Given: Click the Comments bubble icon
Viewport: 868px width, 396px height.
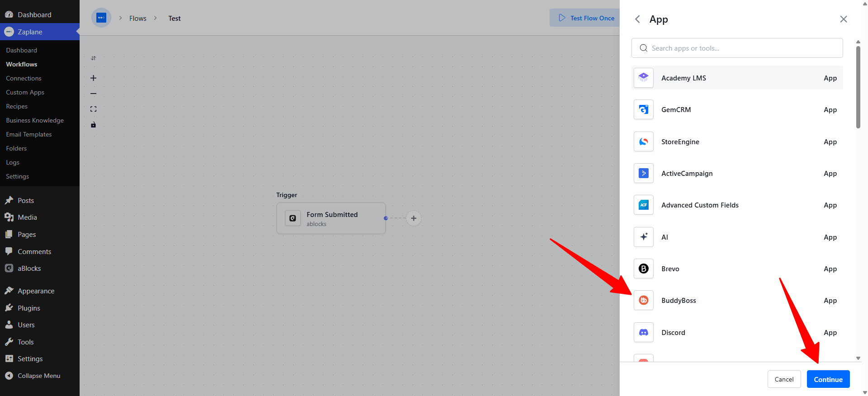Looking at the screenshot, I should coord(9,251).
